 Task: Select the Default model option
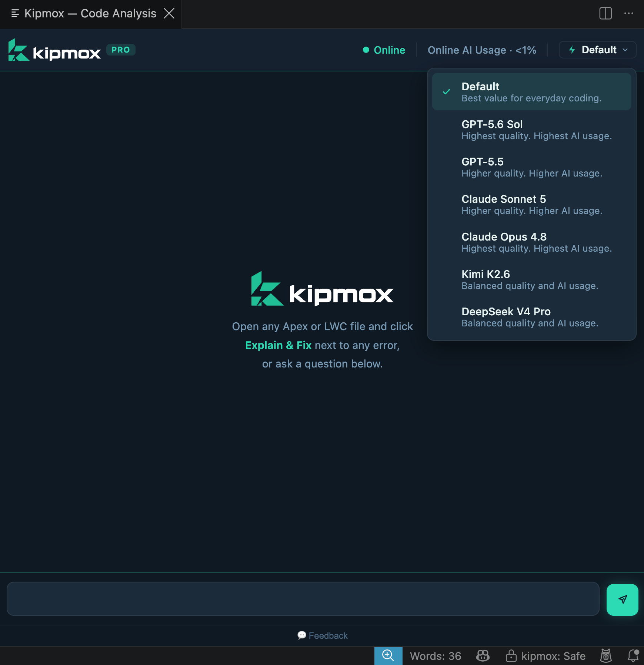pos(531,92)
